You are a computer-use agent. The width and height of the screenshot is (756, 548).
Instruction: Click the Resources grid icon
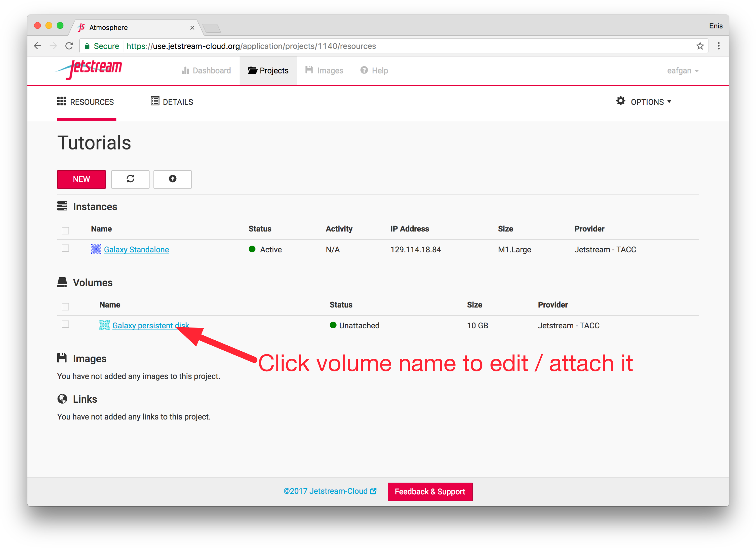click(x=62, y=101)
